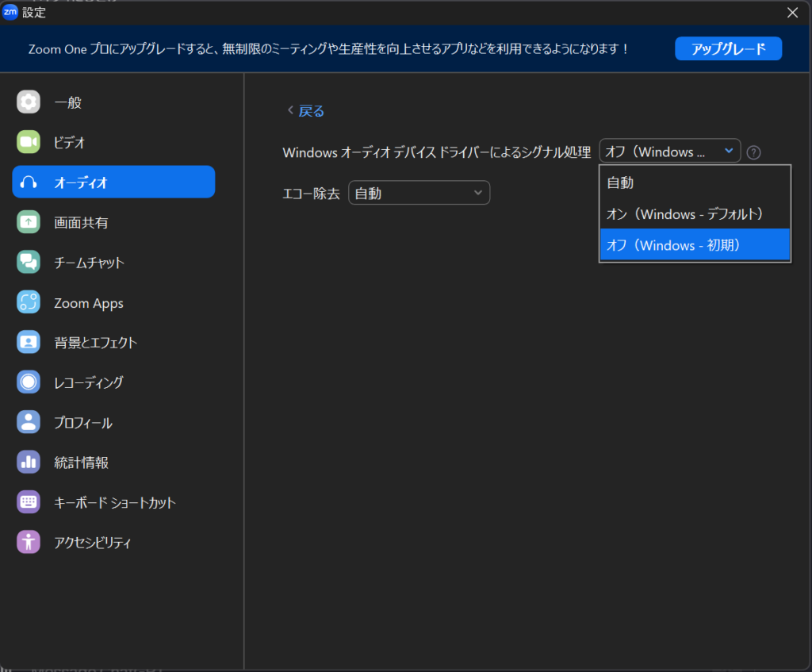Click the アップグレード button
Viewport: 812px width, 672px height.
click(728, 48)
